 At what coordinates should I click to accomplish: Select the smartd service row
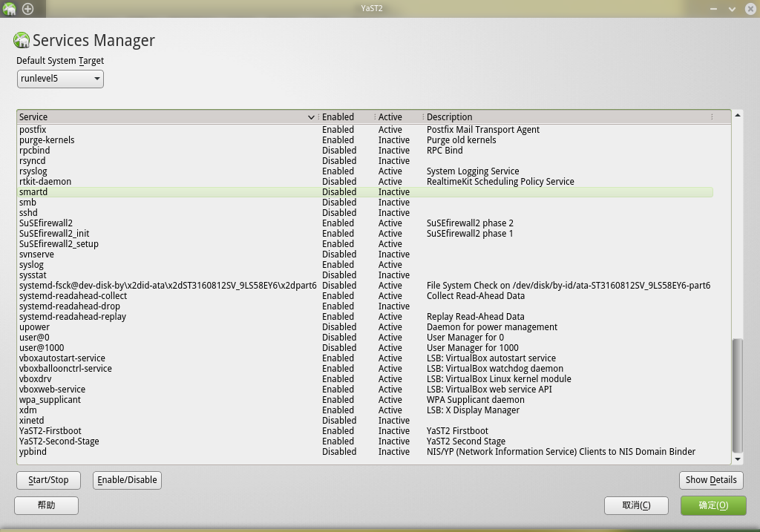click(x=365, y=192)
